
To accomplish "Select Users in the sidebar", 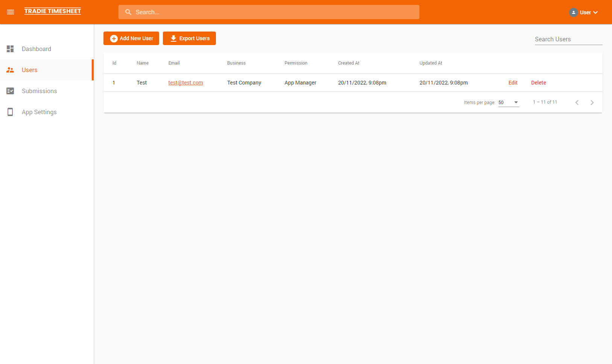I will [x=47, y=70].
